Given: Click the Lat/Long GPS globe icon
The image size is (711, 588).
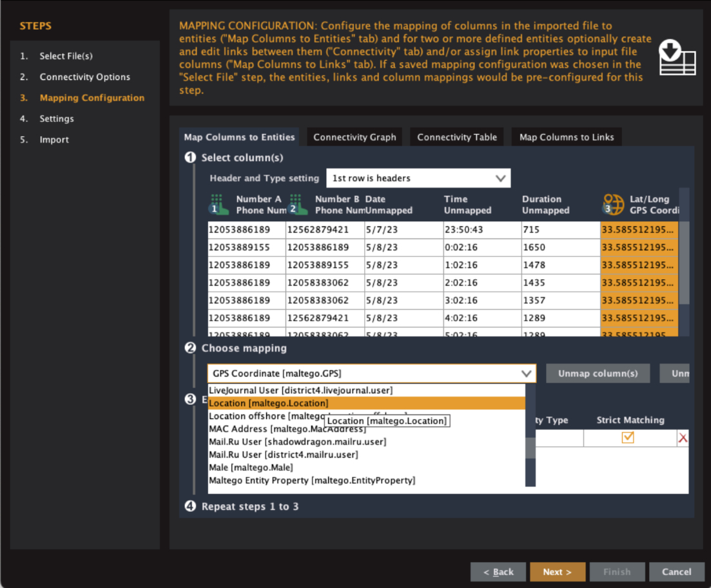Looking at the screenshot, I should click(612, 204).
